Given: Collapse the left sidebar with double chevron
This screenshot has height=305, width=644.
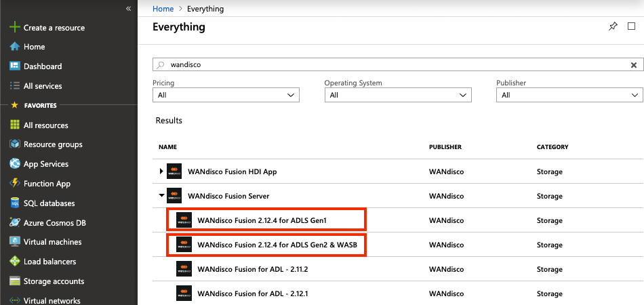Looking at the screenshot, I should pyautogui.click(x=129, y=8).
